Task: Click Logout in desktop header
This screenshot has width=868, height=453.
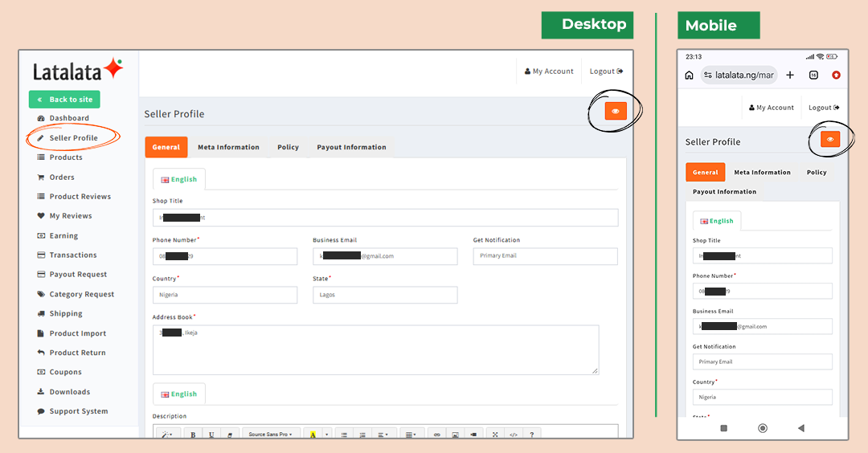Action: click(606, 71)
